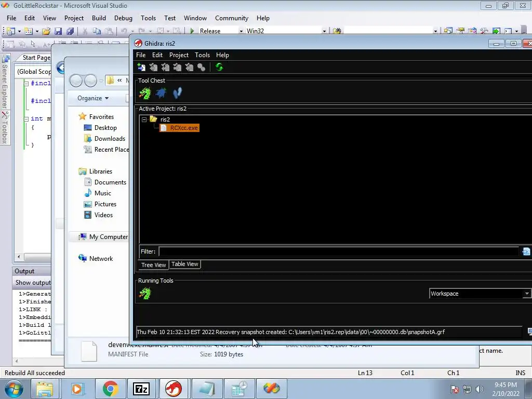Image resolution: width=532 pixels, height=399 pixels.
Task: Click inside the Ghidra Filter text field
Action: point(338,251)
